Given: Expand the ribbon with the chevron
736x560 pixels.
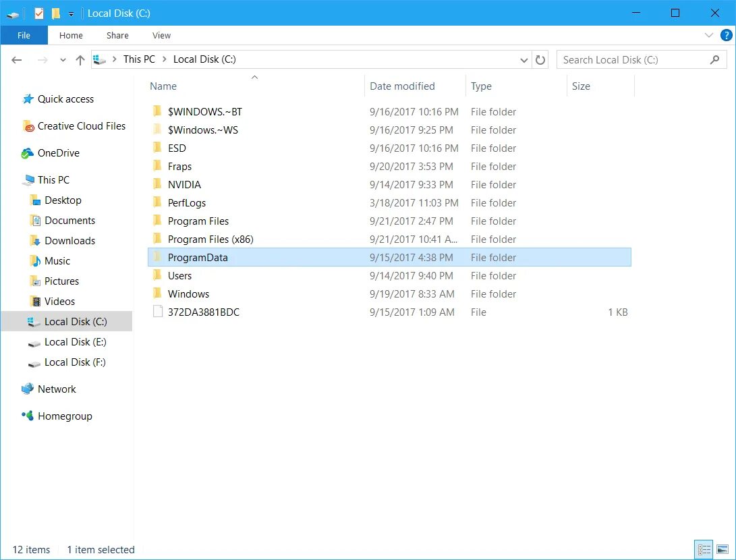Looking at the screenshot, I should [709, 35].
